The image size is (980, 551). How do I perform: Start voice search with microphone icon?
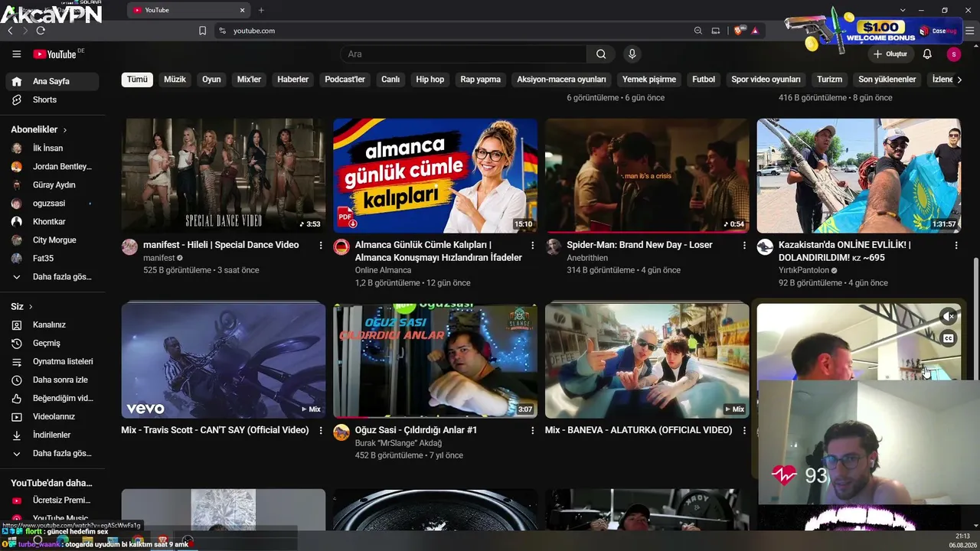pos(632,54)
